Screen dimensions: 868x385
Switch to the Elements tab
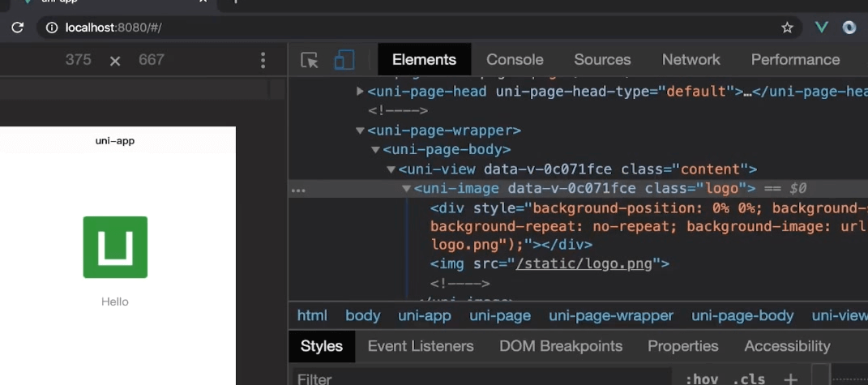pos(424,59)
